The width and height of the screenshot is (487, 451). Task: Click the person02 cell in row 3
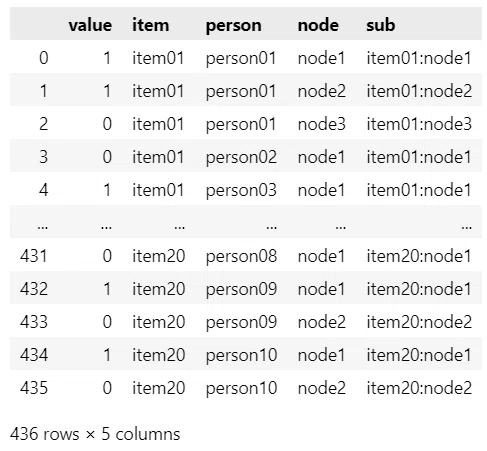[241, 157]
